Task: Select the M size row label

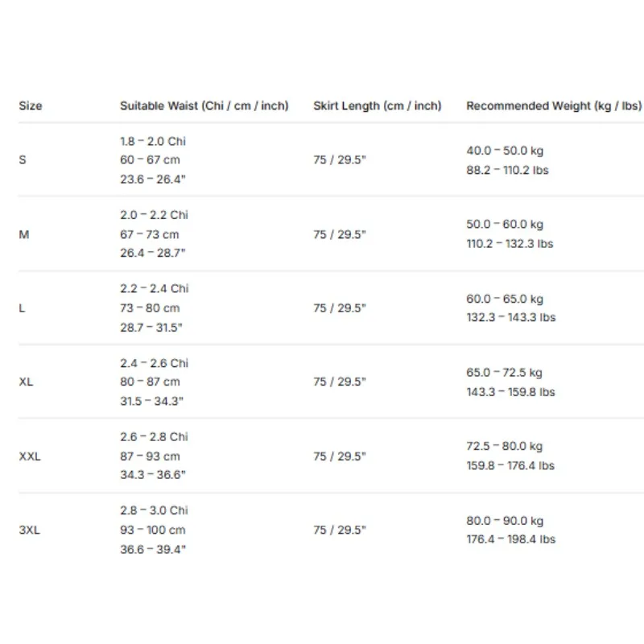Action: [24, 234]
